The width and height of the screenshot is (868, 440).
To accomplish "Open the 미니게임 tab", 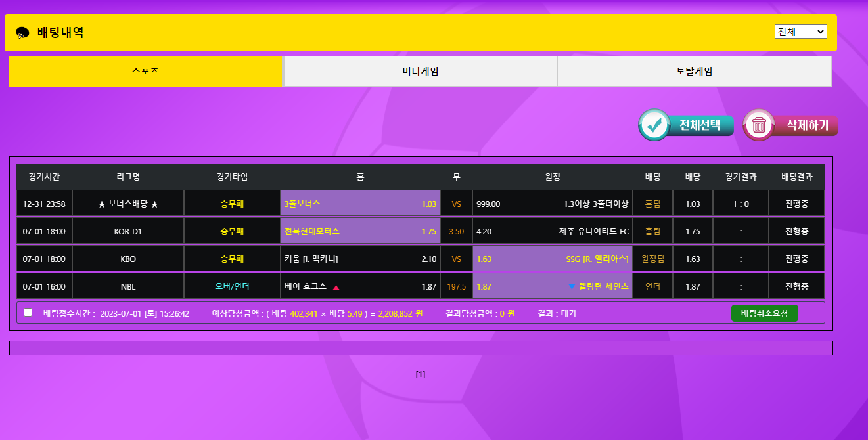I will click(x=420, y=72).
